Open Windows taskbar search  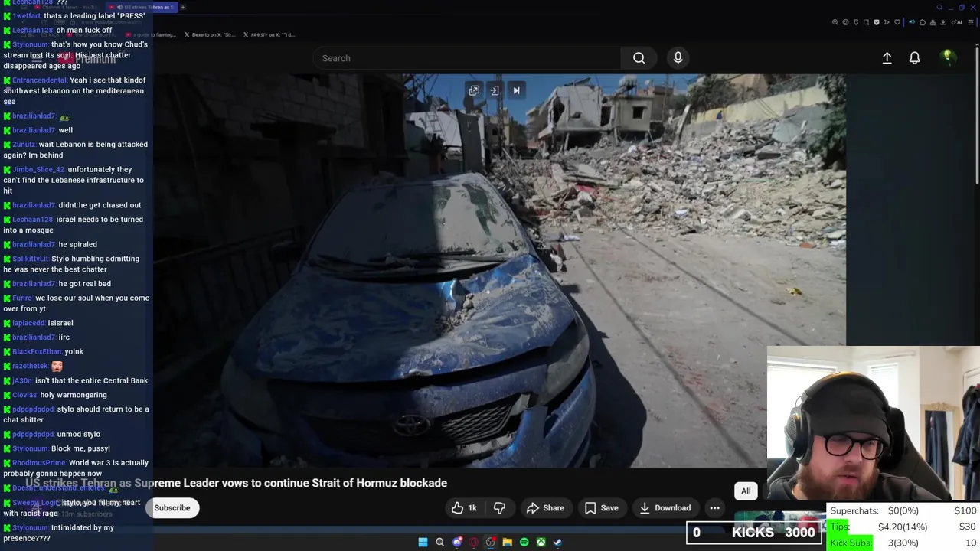click(439, 542)
